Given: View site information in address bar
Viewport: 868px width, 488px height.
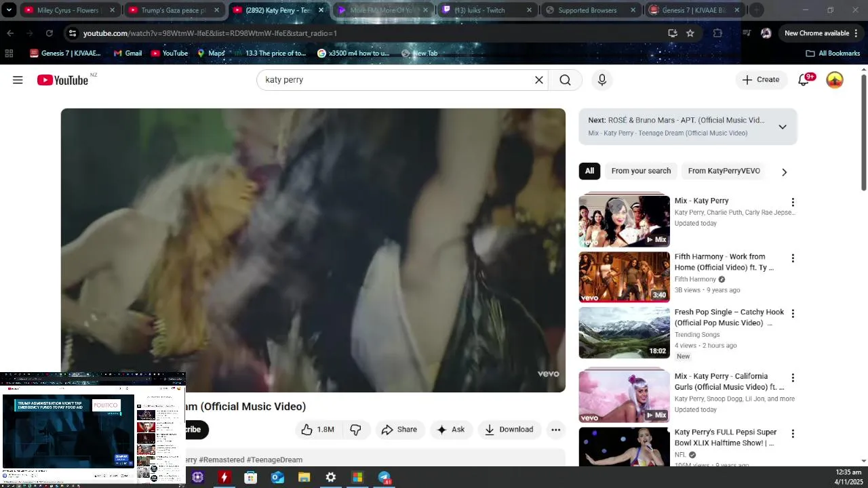Looking at the screenshot, I should [x=73, y=33].
